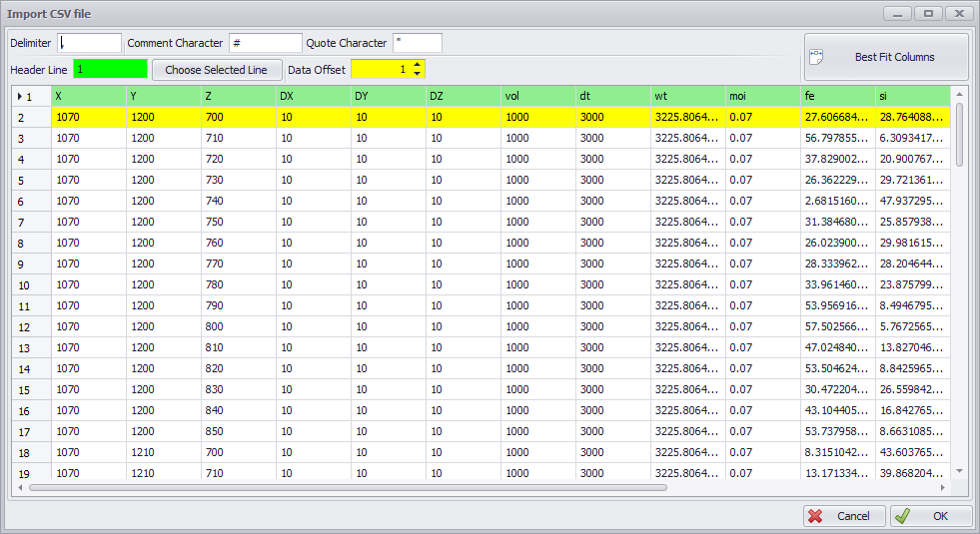The image size is (980, 534).
Task: Click the Quote Character text box
Action: point(417,43)
